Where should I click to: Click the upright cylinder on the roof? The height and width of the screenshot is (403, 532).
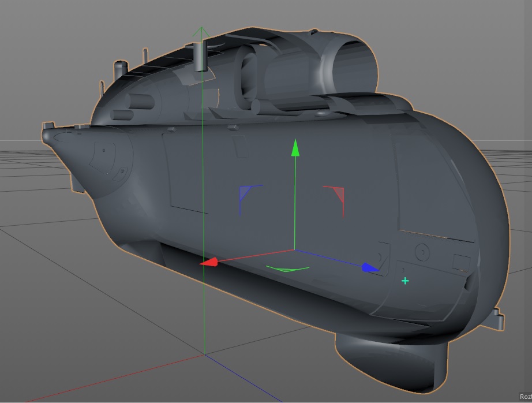(x=200, y=56)
